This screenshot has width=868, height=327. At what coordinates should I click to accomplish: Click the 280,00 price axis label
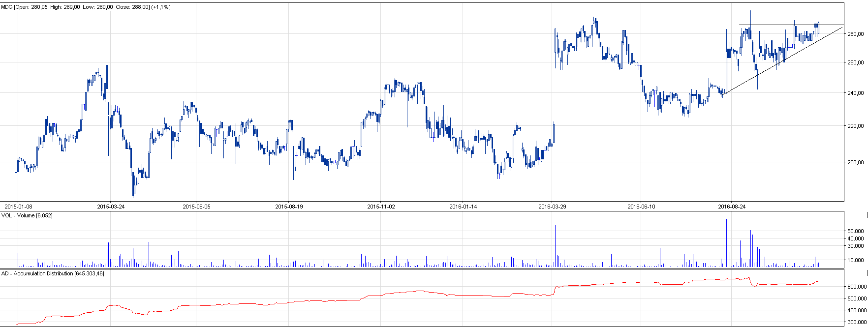[856, 34]
